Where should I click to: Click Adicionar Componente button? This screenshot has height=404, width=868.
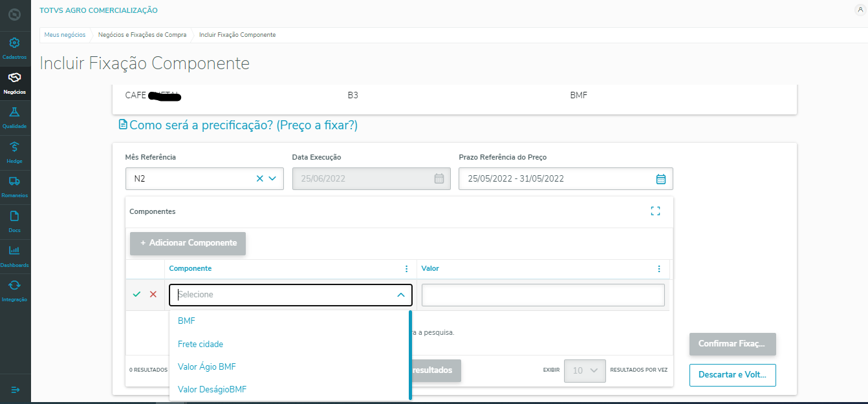point(188,243)
